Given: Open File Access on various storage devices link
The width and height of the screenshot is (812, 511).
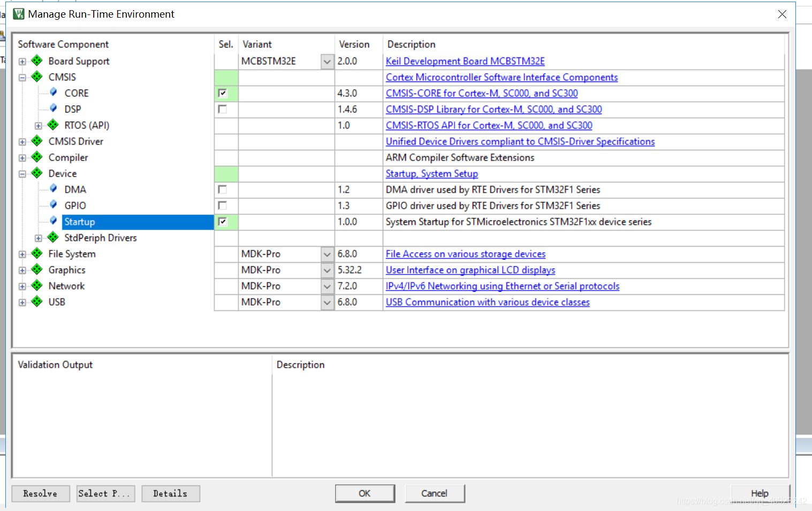Looking at the screenshot, I should pyautogui.click(x=466, y=254).
